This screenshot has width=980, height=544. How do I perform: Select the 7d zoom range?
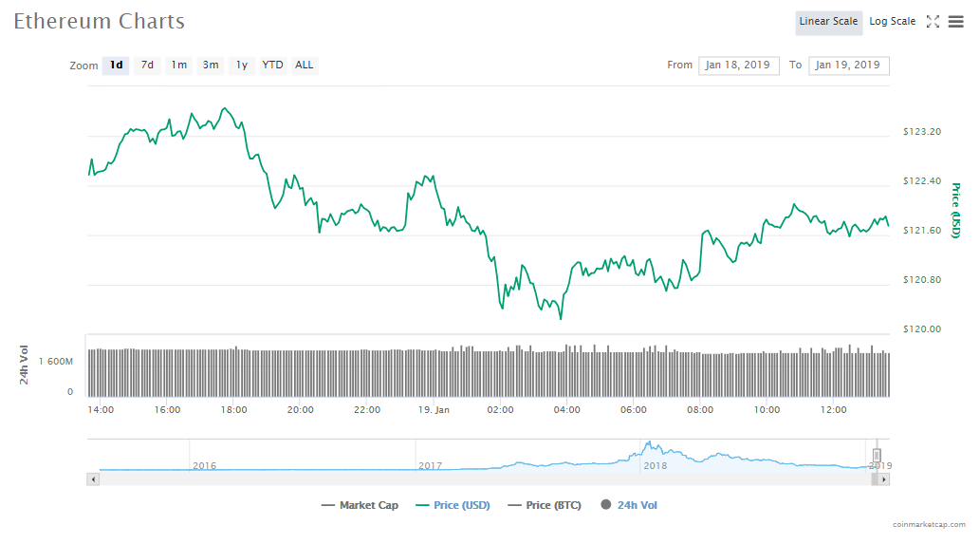click(147, 66)
